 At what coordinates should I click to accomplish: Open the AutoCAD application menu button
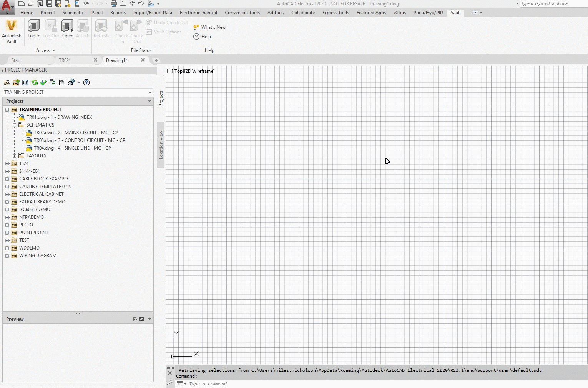7,7
